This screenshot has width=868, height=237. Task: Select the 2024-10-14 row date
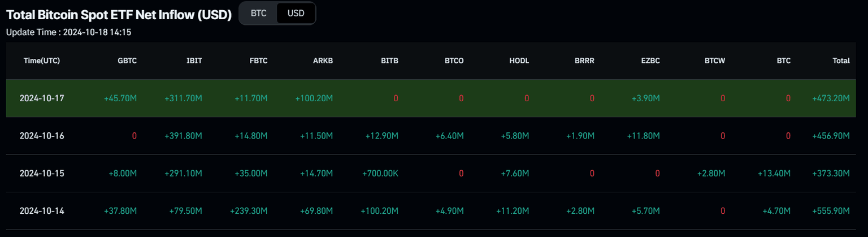coord(42,211)
